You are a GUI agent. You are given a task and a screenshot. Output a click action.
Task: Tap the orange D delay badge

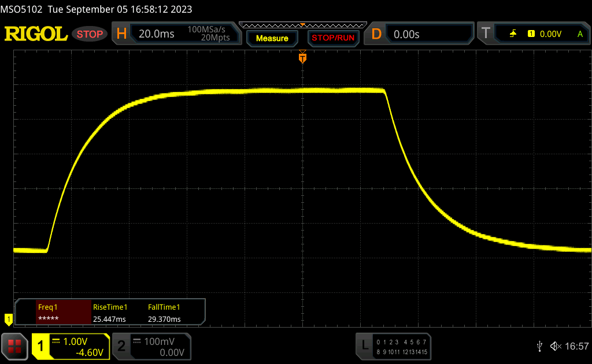(x=376, y=34)
